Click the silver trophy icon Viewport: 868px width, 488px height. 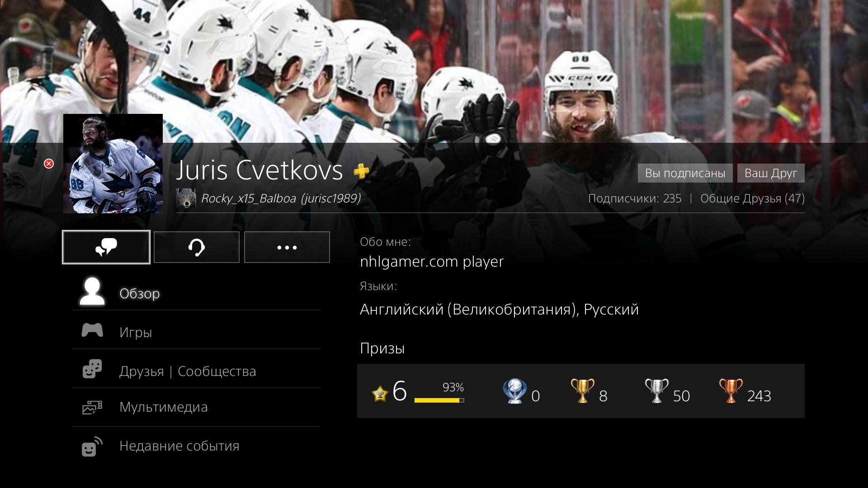point(656,391)
